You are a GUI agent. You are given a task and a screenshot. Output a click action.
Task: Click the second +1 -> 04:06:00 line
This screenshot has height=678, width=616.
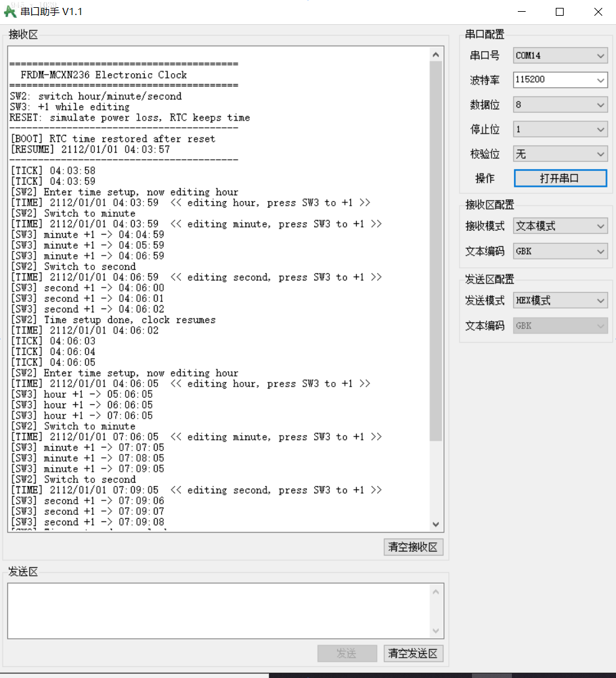(87, 288)
